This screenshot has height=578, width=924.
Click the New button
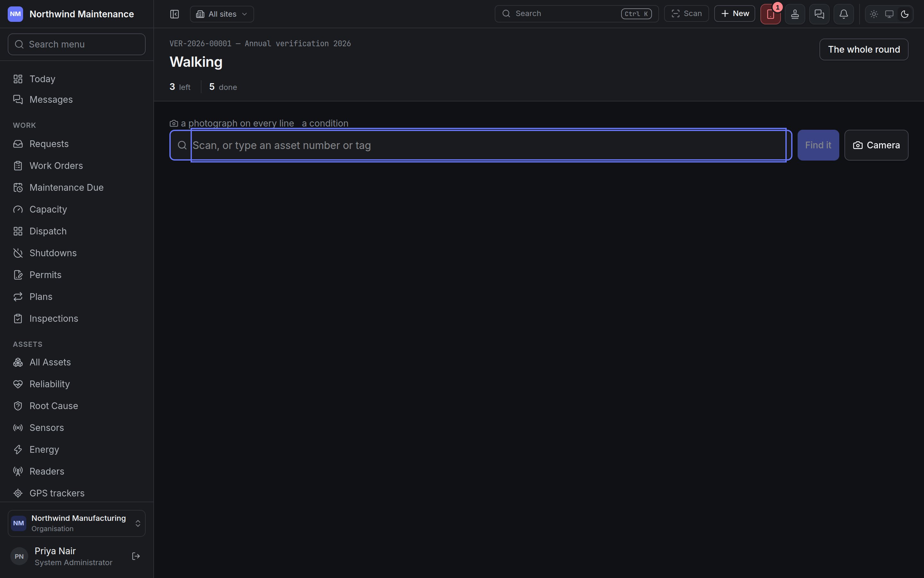pyautogui.click(x=735, y=14)
